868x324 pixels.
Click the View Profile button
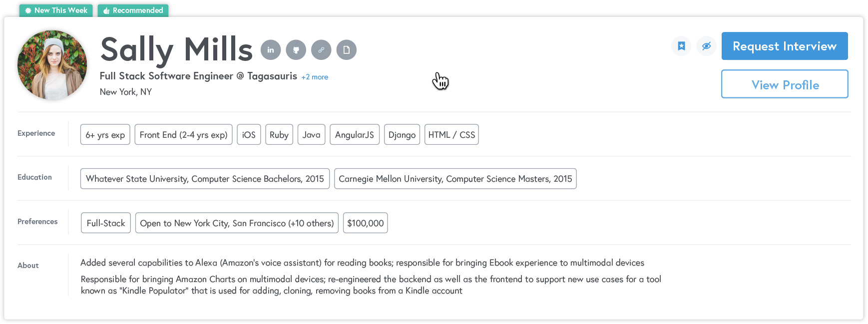pos(784,84)
